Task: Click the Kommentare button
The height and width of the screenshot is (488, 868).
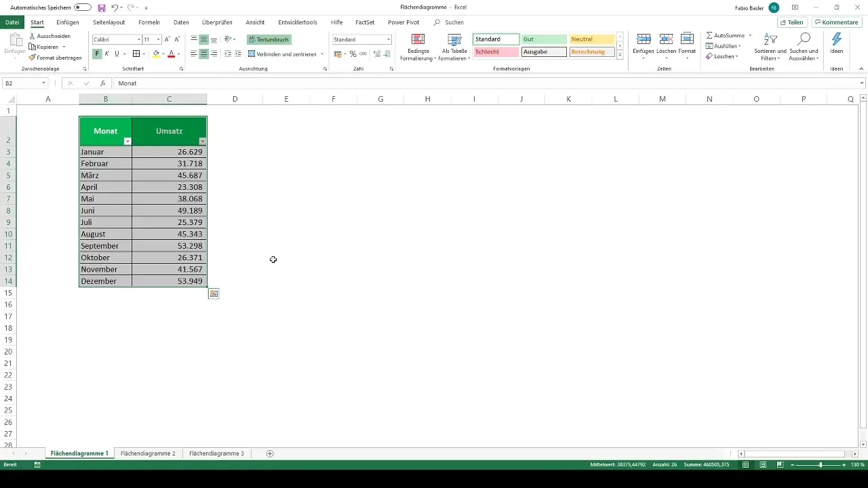Action: [x=836, y=22]
